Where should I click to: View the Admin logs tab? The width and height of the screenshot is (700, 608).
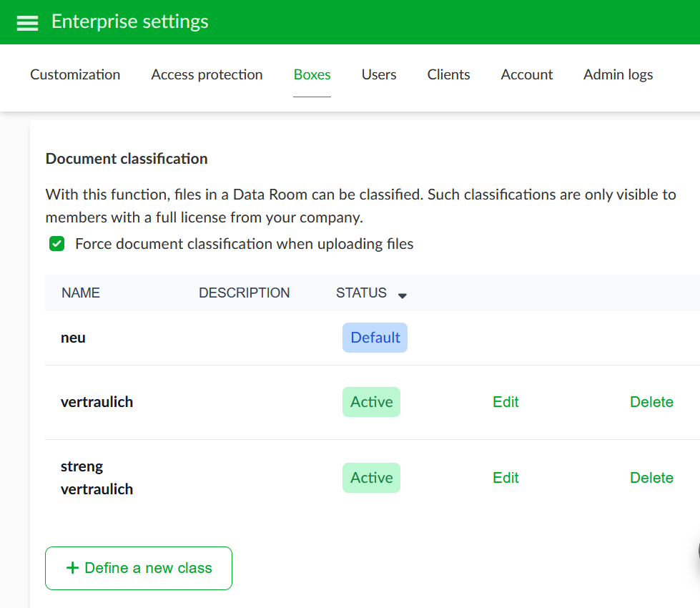[618, 74]
